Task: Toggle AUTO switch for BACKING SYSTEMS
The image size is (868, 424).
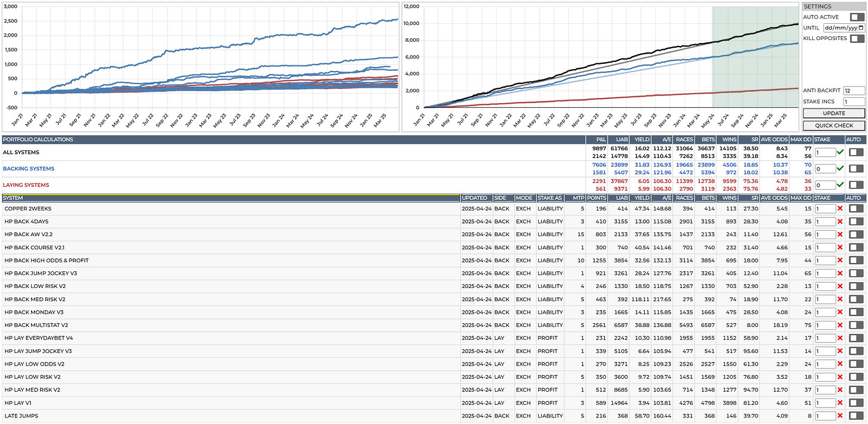Action: (856, 169)
